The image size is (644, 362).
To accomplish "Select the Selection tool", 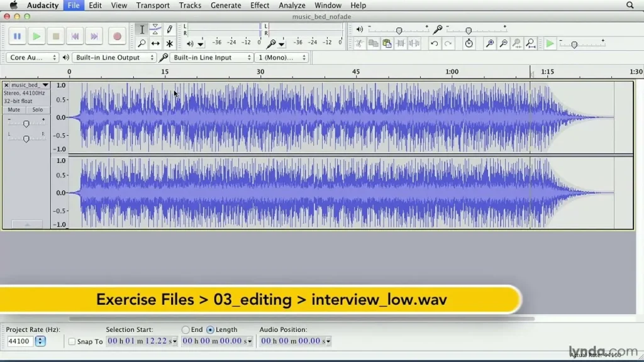I will pos(142,29).
